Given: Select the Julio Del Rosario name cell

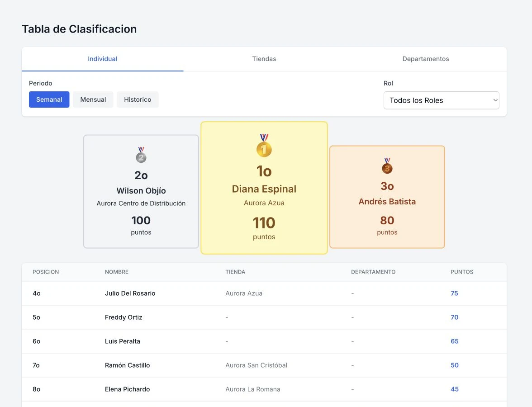Looking at the screenshot, I should [130, 293].
